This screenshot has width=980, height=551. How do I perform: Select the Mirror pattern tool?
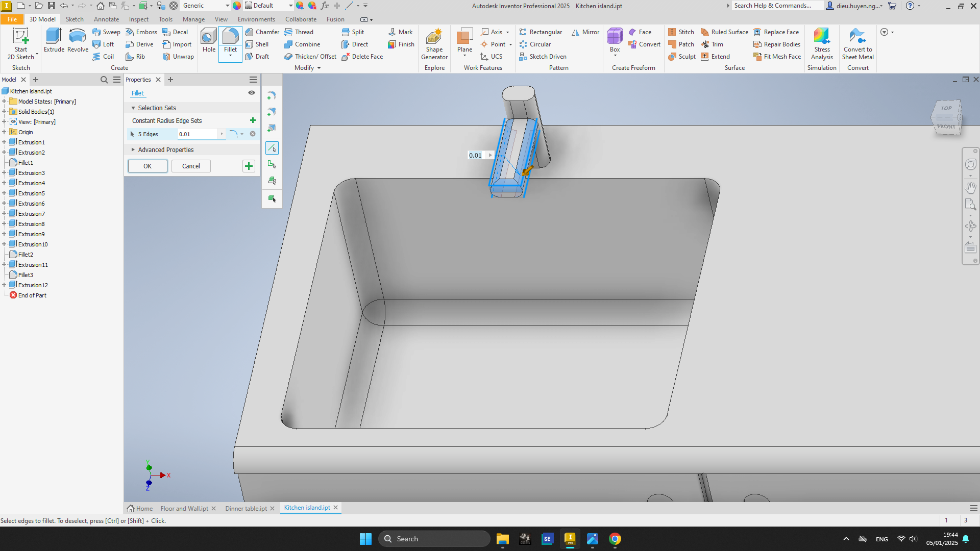click(585, 32)
